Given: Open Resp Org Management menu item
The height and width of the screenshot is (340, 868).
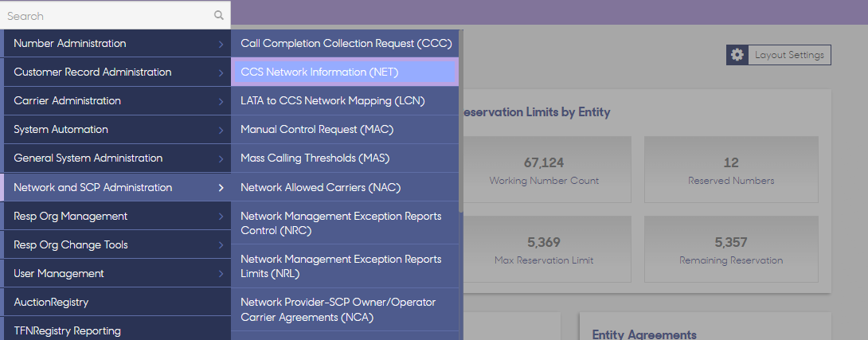Looking at the screenshot, I should click(115, 216).
